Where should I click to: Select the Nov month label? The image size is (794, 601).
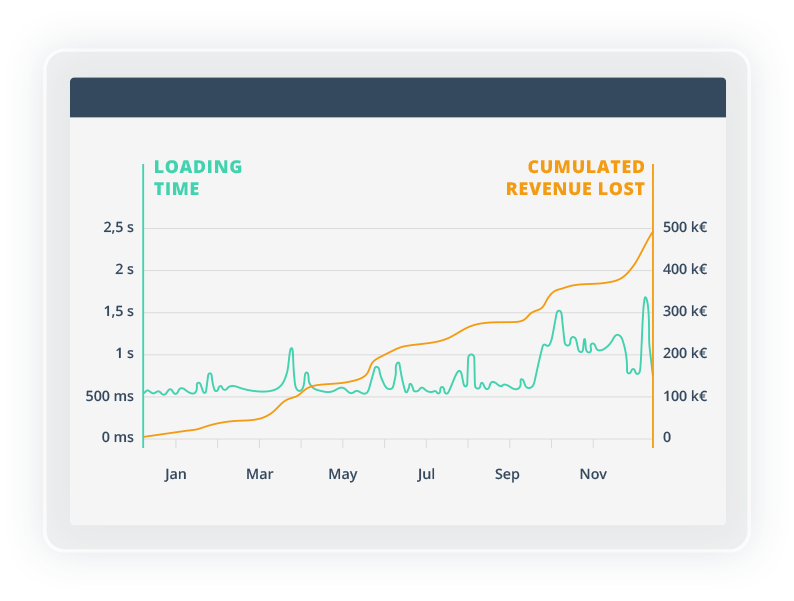594,474
